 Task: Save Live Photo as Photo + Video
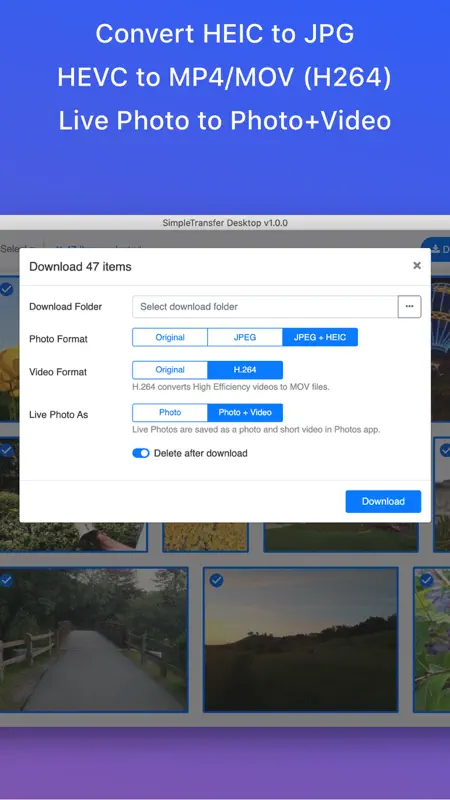[x=245, y=412]
